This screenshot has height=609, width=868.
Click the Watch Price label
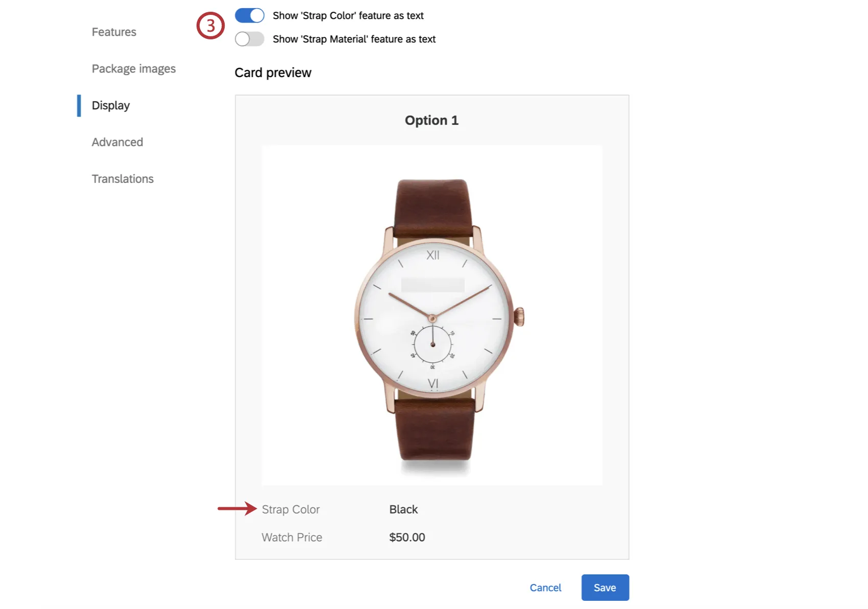point(292,537)
